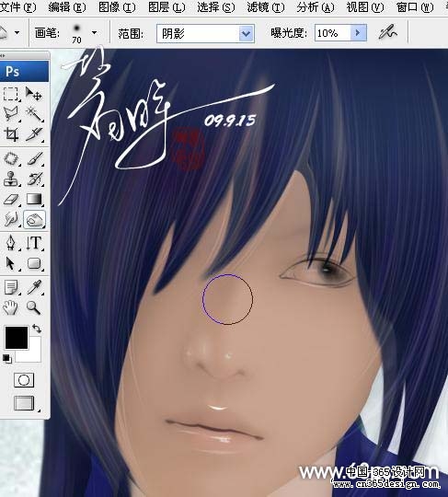Swap foreground and background colors
Viewport: 448px width, 497px height.
point(37,329)
